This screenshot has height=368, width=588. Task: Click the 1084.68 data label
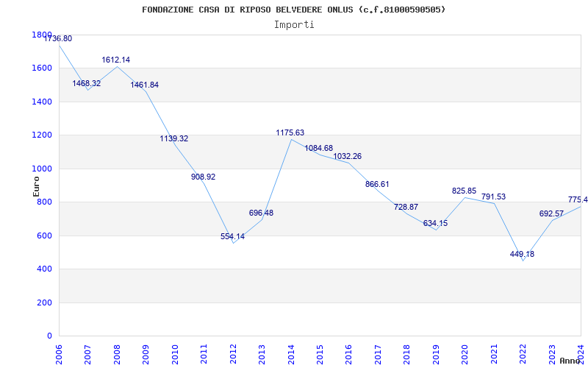pyautogui.click(x=319, y=149)
